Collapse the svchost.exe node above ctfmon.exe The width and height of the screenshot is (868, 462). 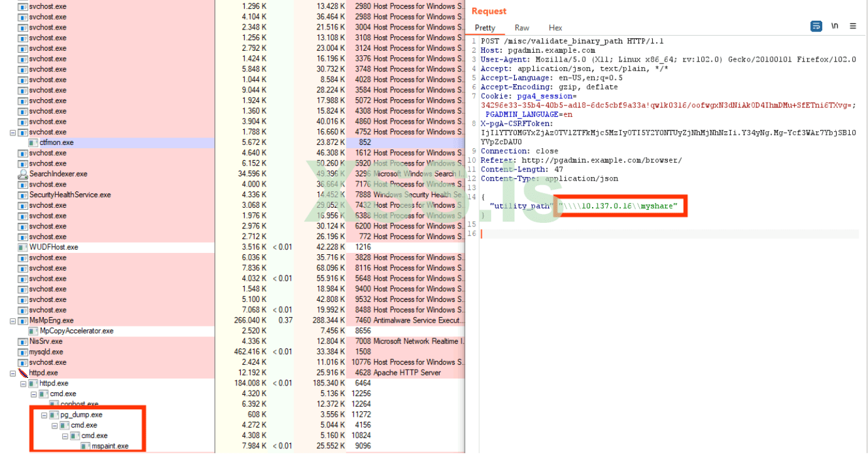click(x=13, y=132)
